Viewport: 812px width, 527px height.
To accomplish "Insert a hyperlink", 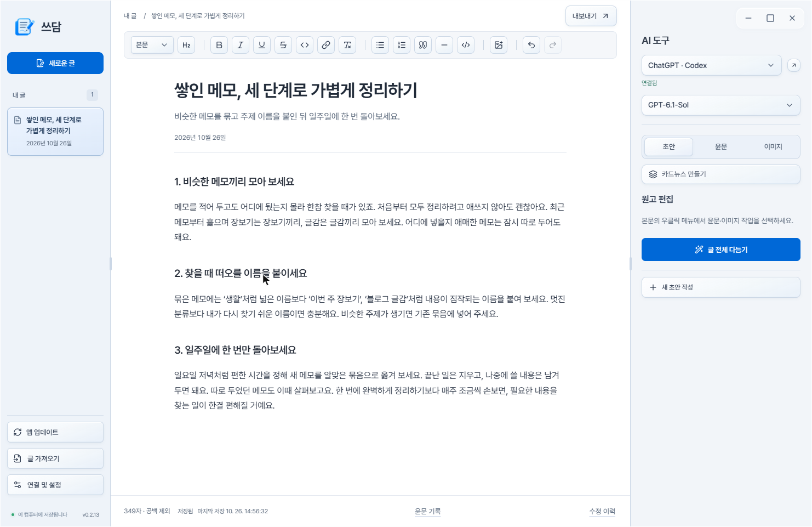I will coord(326,45).
